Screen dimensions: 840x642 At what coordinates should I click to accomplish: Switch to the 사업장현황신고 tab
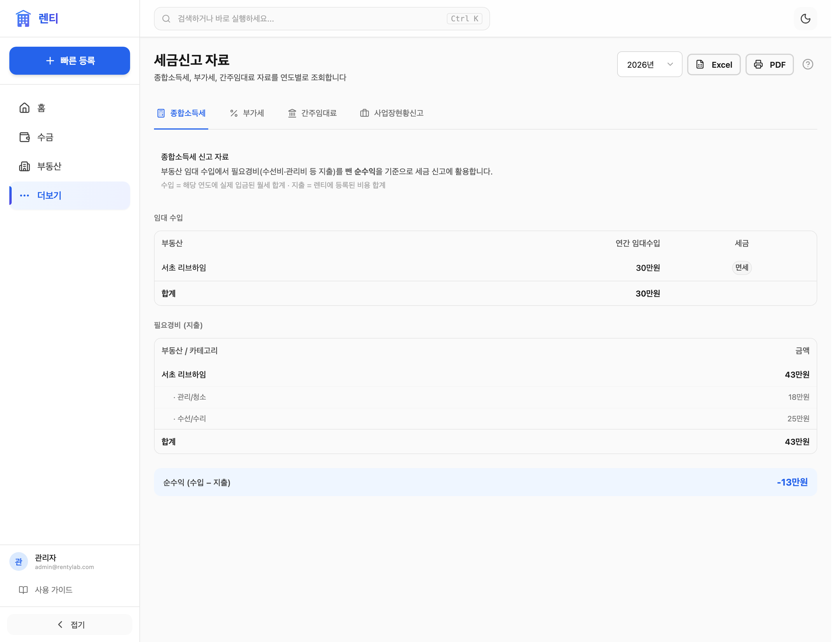[x=391, y=113]
